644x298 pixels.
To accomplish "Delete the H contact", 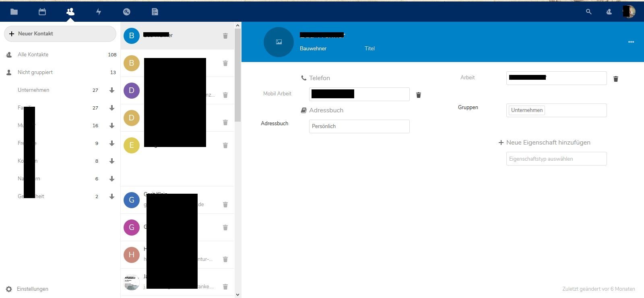I will pos(225,259).
